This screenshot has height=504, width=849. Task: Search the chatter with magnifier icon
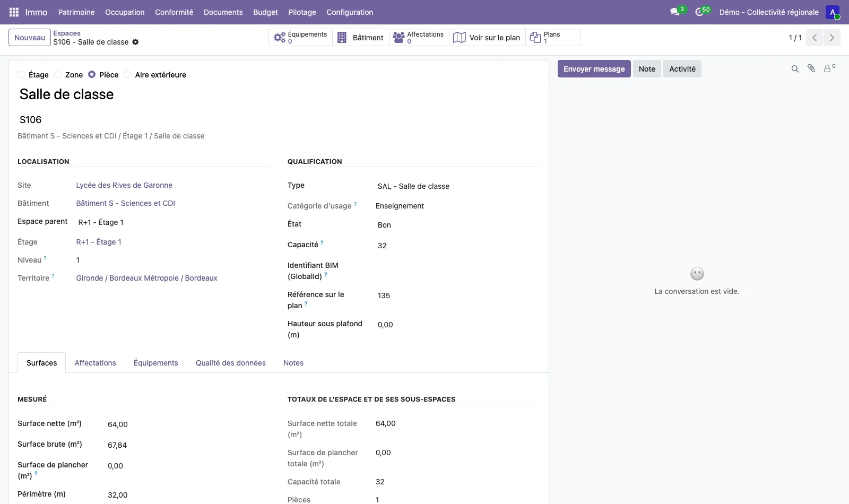coord(795,69)
